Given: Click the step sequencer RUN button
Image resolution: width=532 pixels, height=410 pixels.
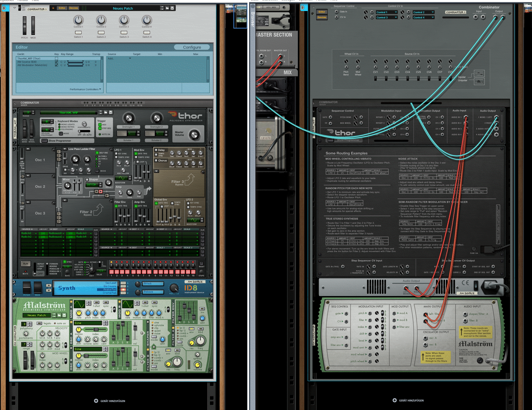Looking at the screenshot, I should click(x=26, y=264).
